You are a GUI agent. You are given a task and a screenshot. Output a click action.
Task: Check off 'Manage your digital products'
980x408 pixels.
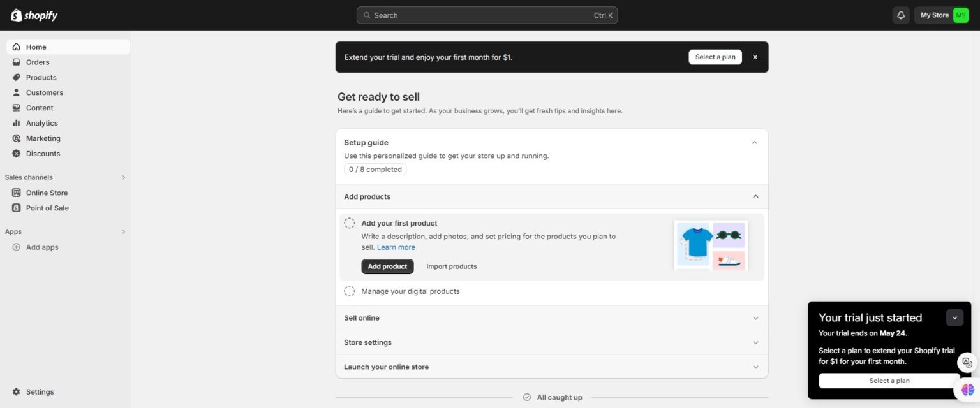(349, 291)
